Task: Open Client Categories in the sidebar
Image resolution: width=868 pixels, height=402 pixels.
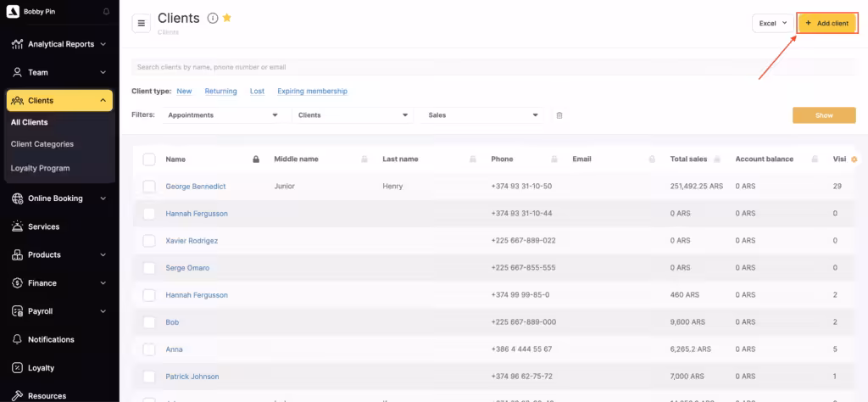Action: pos(42,144)
